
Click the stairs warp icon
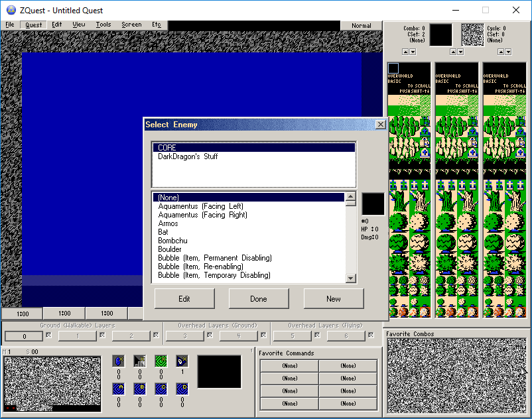139,361
